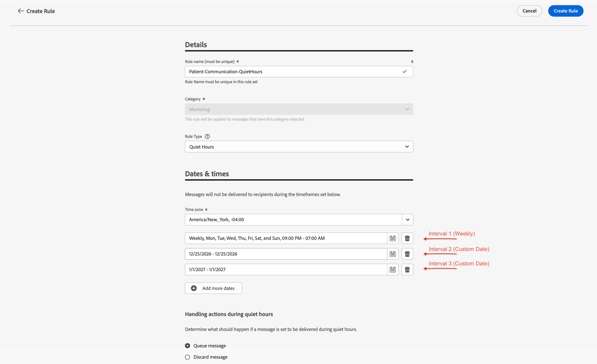The width and height of the screenshot is (597, 364).
Task: Open the Rule Type dropdown
Action: [299, 147]
